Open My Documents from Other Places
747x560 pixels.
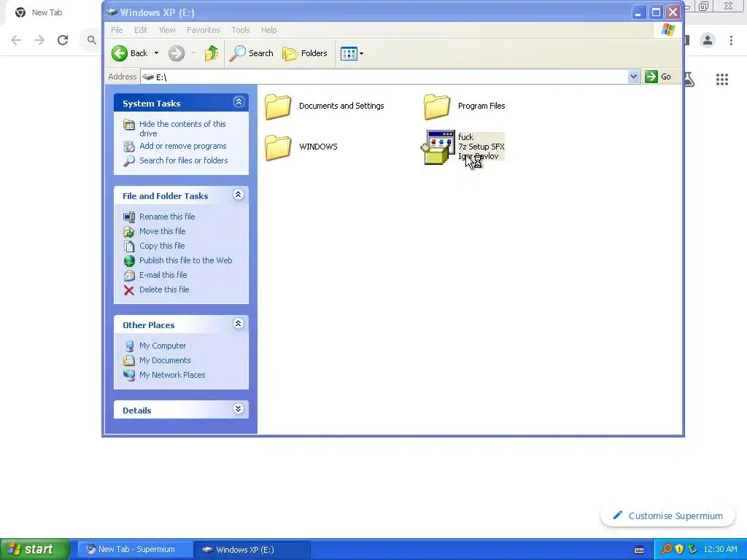click(165, 360)
